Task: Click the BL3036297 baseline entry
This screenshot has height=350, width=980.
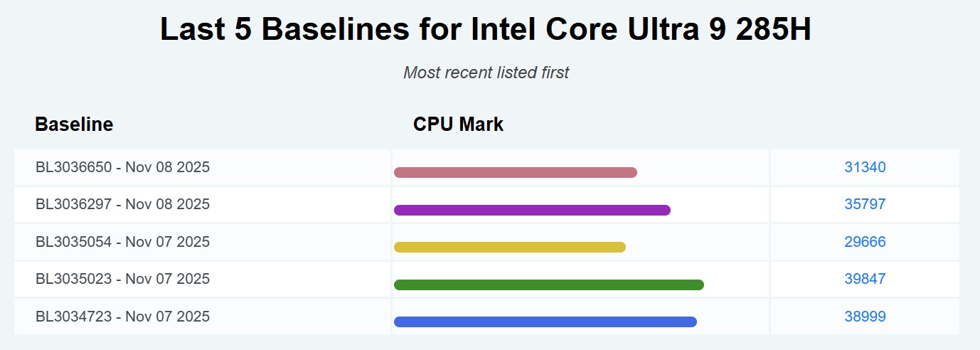Action: [x=122, y=204]
